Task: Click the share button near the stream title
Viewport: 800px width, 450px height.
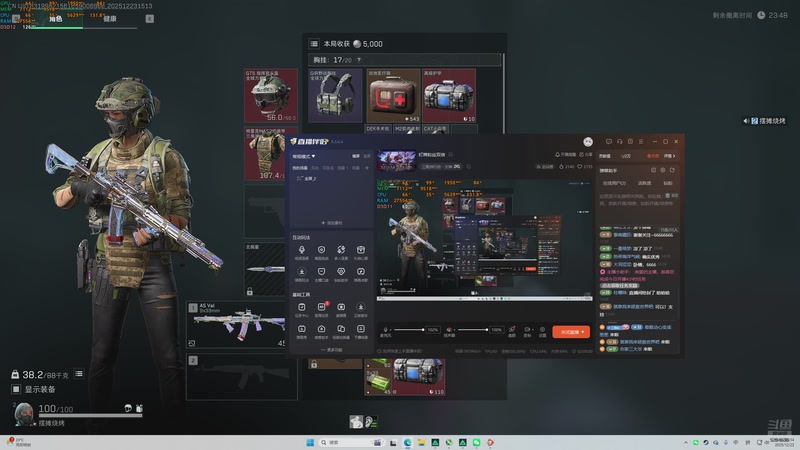Action: pos(586,154)
